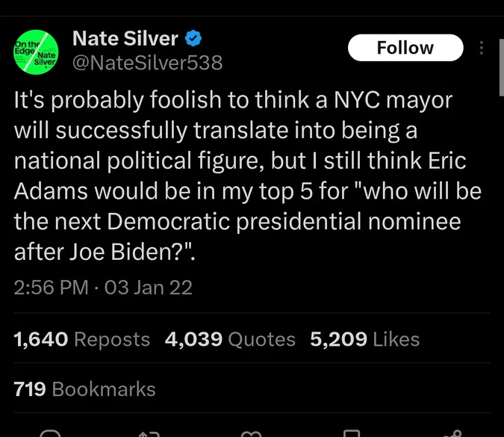Viewport: 504px width, 437px height.
Task: Click the 719 Bookmarks count
Action: point(84,388)
